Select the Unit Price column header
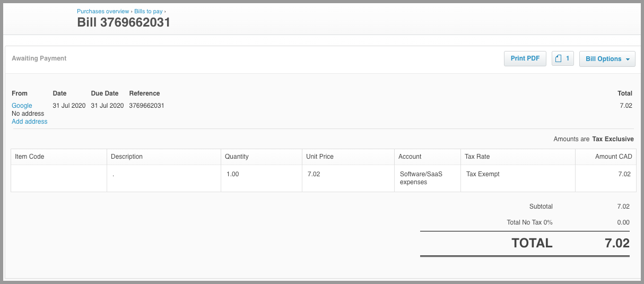Viewport: 644px width, 284px height. (349, 157)
